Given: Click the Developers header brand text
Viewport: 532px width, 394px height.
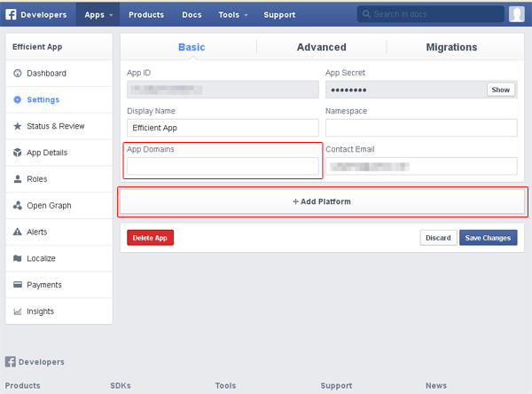Looking at the screenshot, I should click(43, 14).
